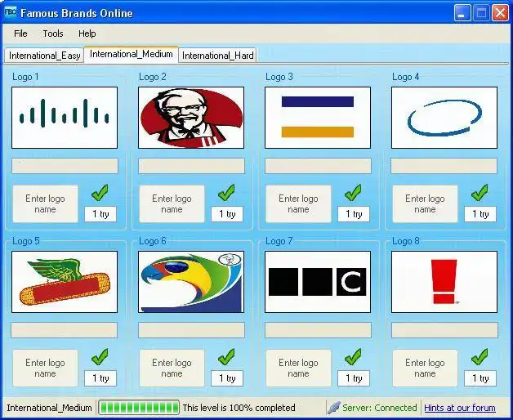
Task: Click Enter logo name button for Logo 6
Action: pos(172,369)
